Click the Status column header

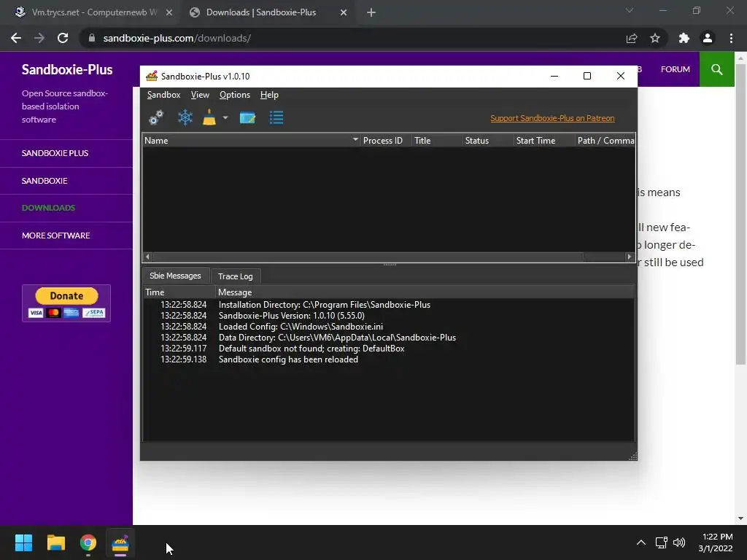[x=488, y=141]
